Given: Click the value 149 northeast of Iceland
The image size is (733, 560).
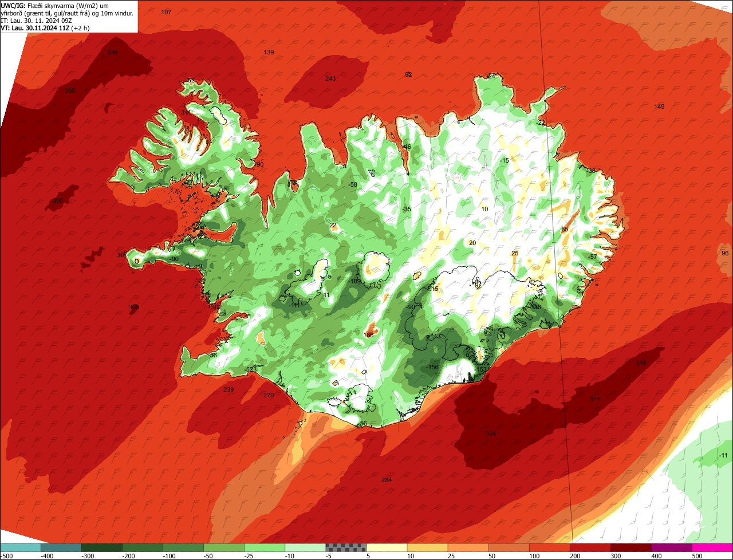Looking at the screenshot, I should 659,107.
